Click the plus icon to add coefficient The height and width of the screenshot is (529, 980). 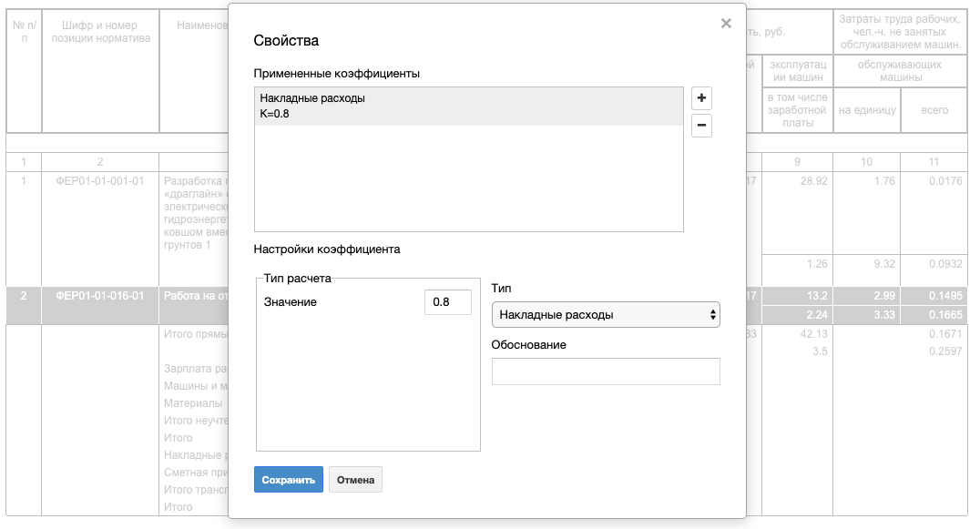point(701,97)
